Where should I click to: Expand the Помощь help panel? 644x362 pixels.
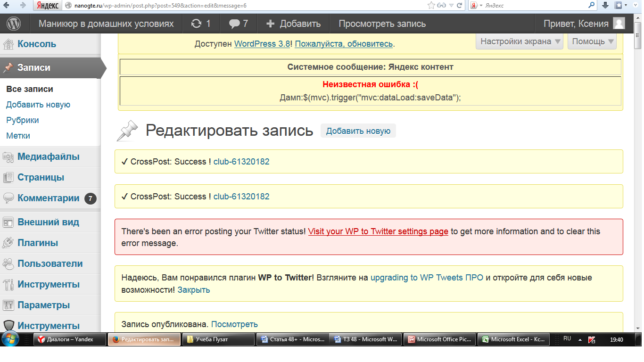click(x=592, y=41)
